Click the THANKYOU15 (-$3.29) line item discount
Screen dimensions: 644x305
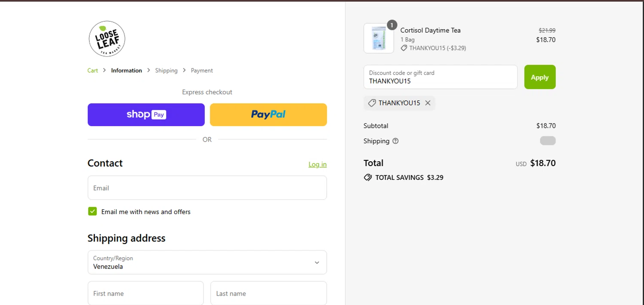(433, 48)
